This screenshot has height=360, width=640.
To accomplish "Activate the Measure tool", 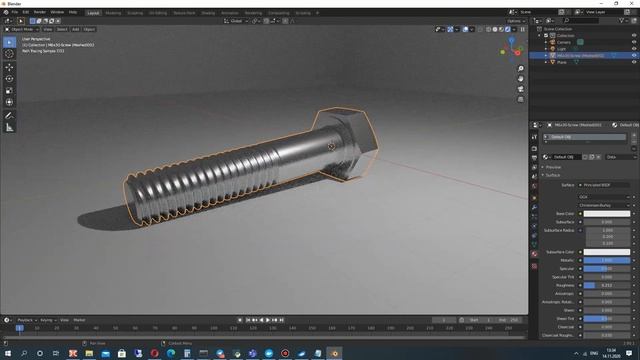I will [9, 128].
